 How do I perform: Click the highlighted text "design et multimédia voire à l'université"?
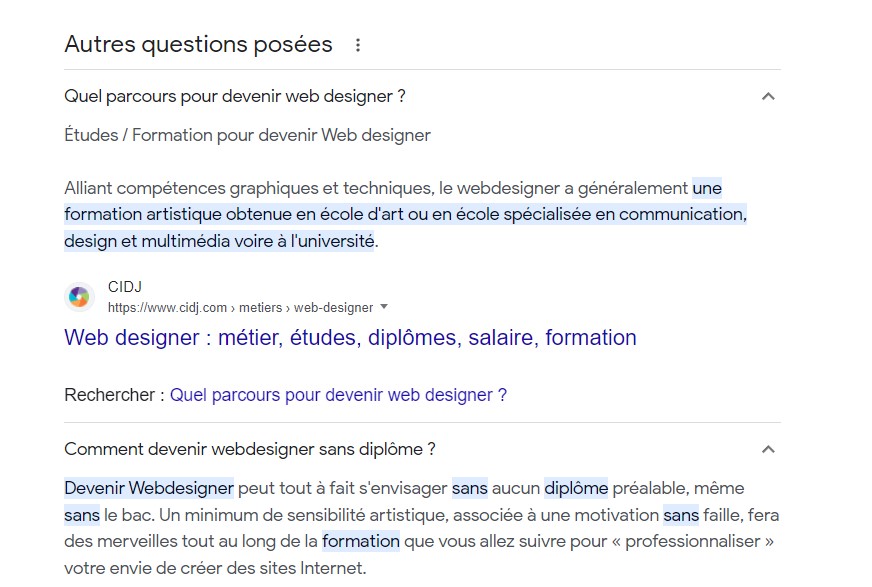(x=219, y=241)
